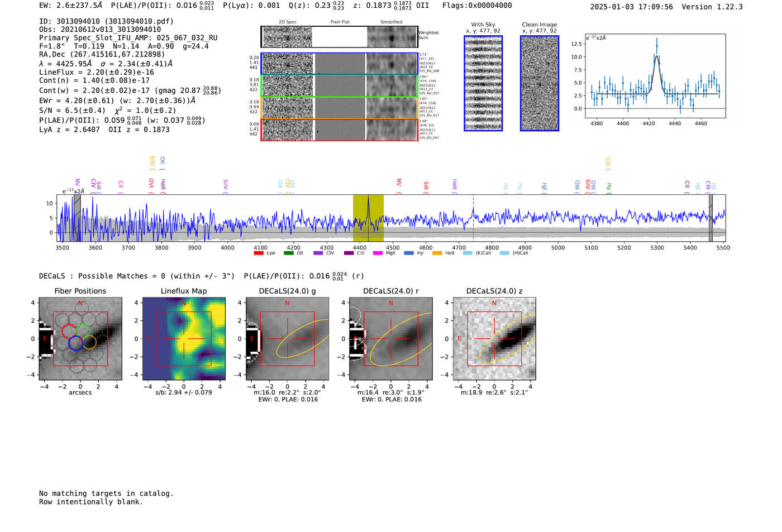The image size is (782, 532).
Task: Open the green-bordered fiber spectrum row
Action: [340, 86]
